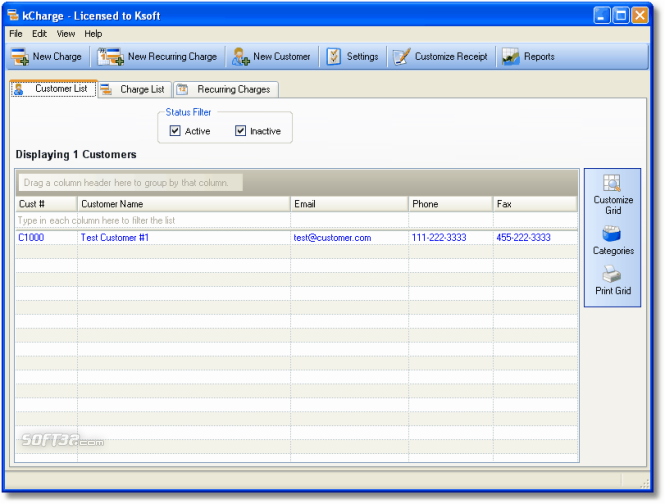Click the Customer List tab icon
Screen dimensions: 665x504
click(x=19, y=89)
